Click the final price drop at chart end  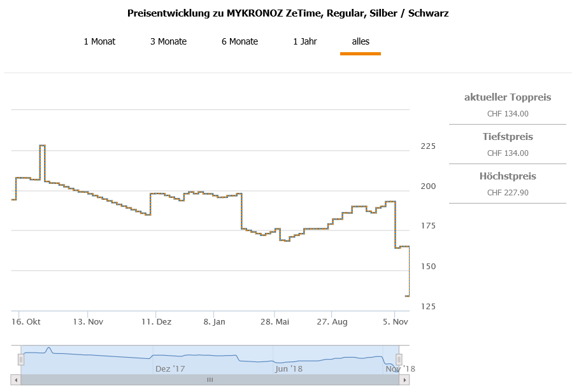[x=407, y=296]
